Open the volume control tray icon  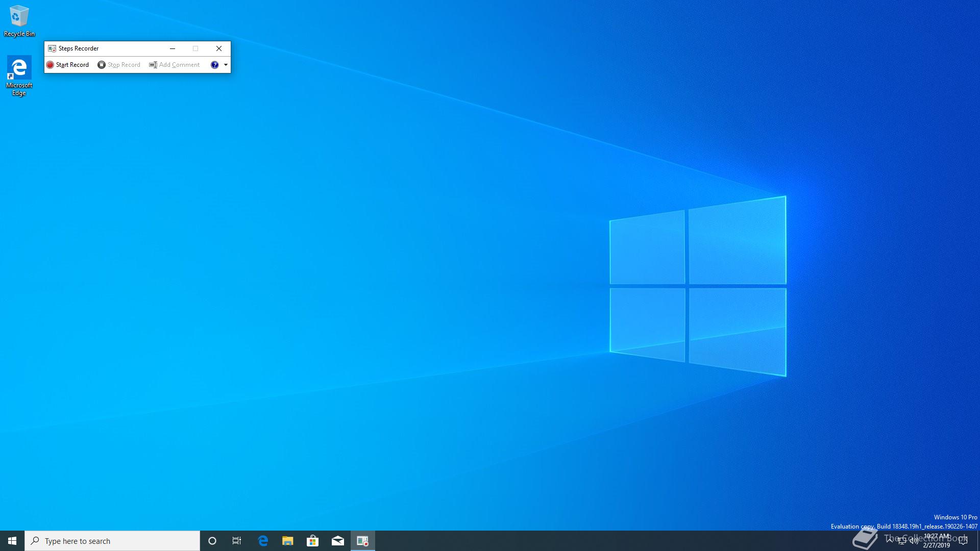coord(914,541)
